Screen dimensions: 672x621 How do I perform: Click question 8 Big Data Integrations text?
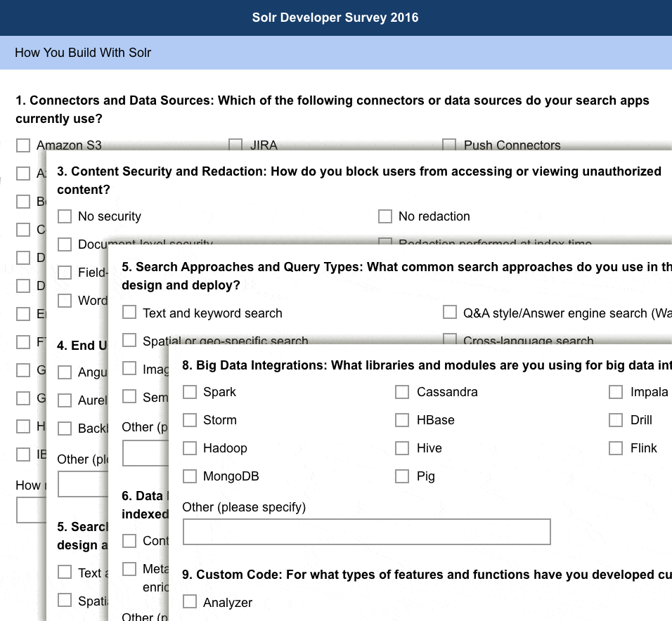pos(427,365)
